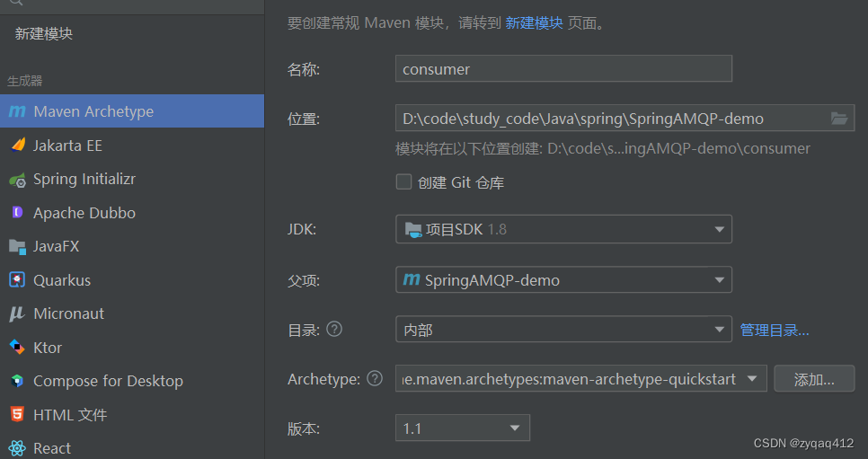Select Ktor generator
Image resolution: width=868 pixels, height=459 pixels.
click(132, 347)
